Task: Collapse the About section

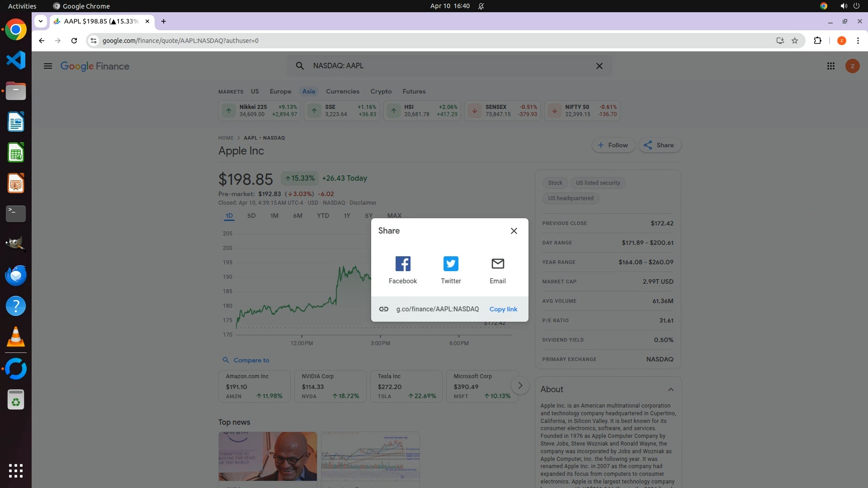Action: 670,389
